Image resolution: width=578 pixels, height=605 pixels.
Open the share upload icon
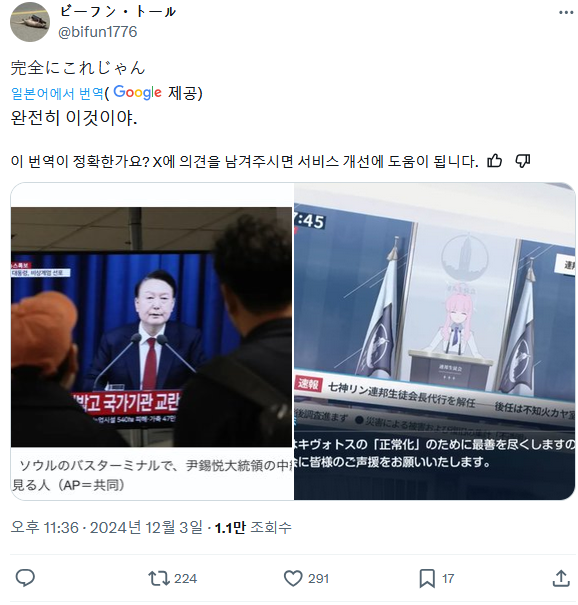(561, 578)
